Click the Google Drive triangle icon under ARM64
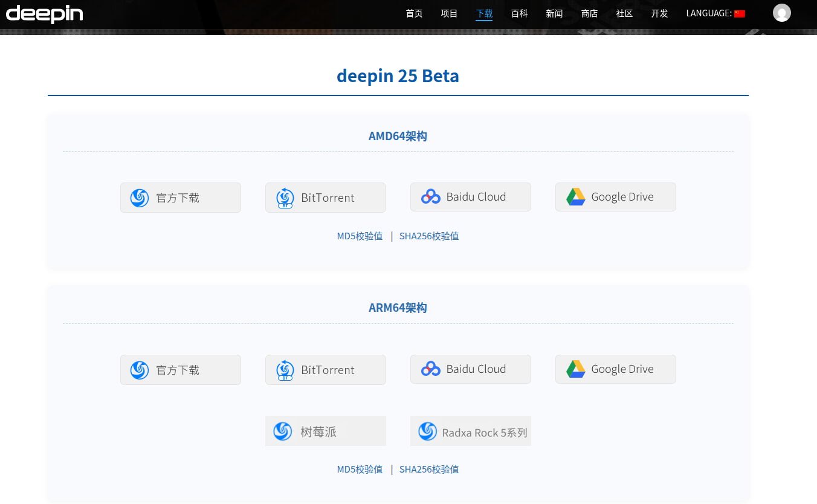Viewport: 817px width, 504px height. (x=576, y=369)
